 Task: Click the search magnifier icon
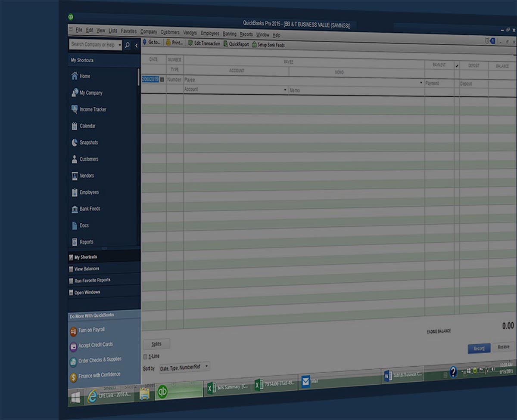point(127,45)
